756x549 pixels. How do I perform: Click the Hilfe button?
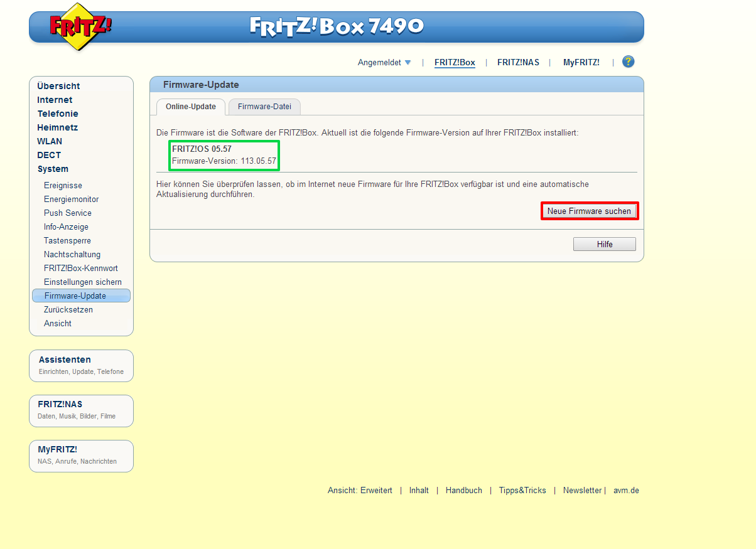click(605, 244)
